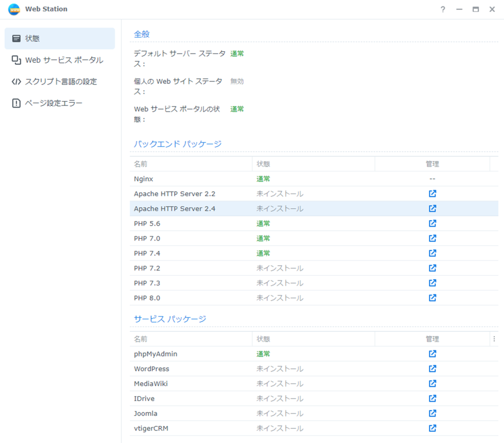Open manage link for PHP 7.4
Image resolution: width=504 pixels, height=443 pixels.
tap(432, 253)
